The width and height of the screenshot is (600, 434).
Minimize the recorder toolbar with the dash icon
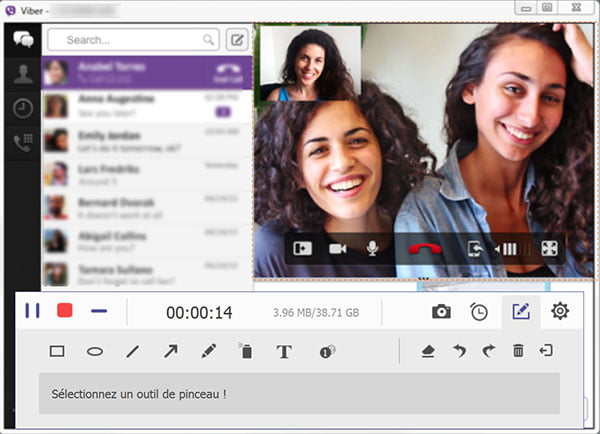coord(98,311)
